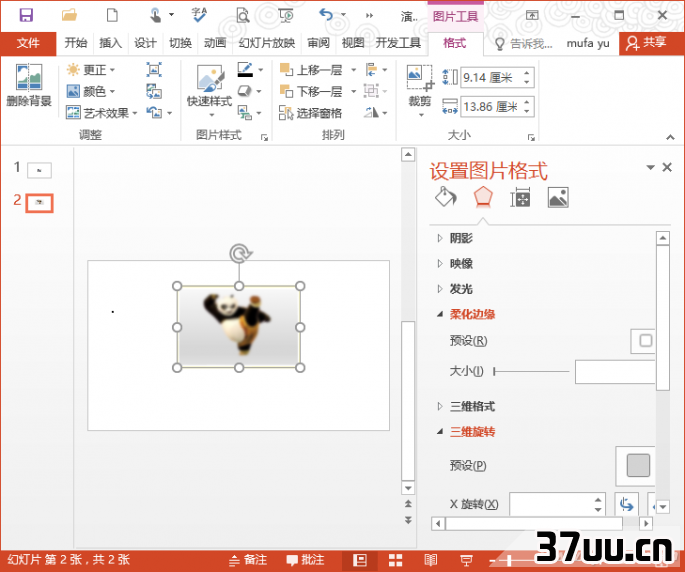This screenshot has width=685, height=572.
Task: Close the Format Picture (设置图片格式) pane
Action: tap(667, 167)
